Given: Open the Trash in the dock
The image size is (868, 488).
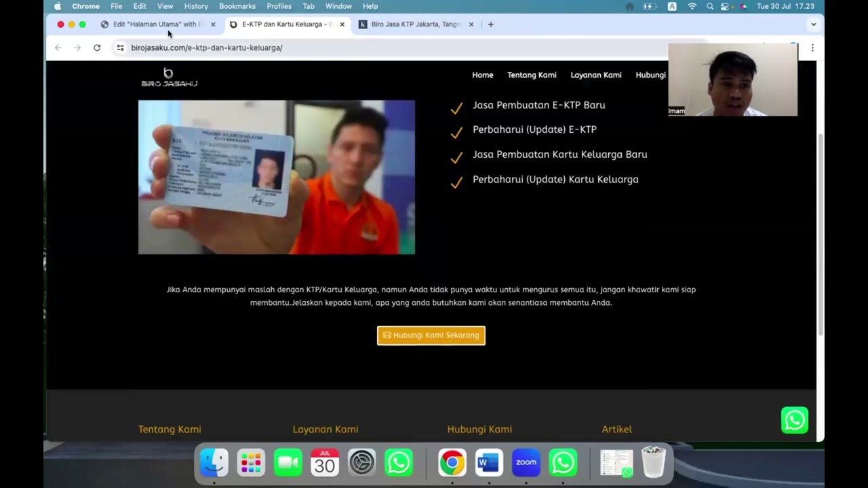Looking at the screenshot, I should click(x=654, y=463).
